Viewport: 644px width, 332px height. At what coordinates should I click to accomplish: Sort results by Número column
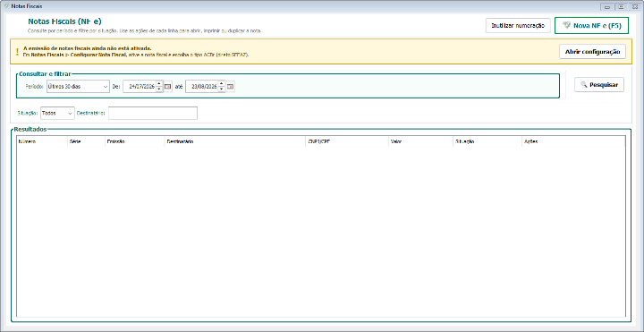(42, 141)
